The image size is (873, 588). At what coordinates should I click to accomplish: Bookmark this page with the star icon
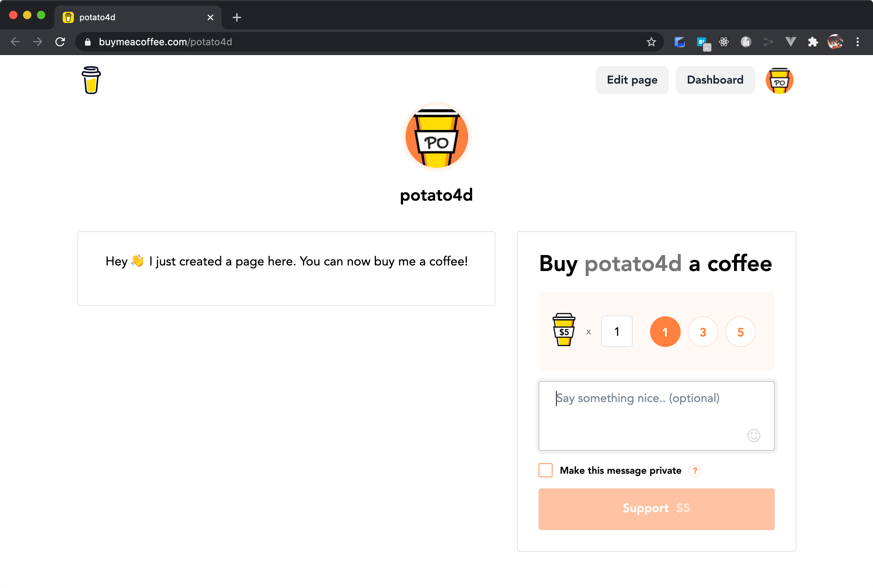point(651,42)
